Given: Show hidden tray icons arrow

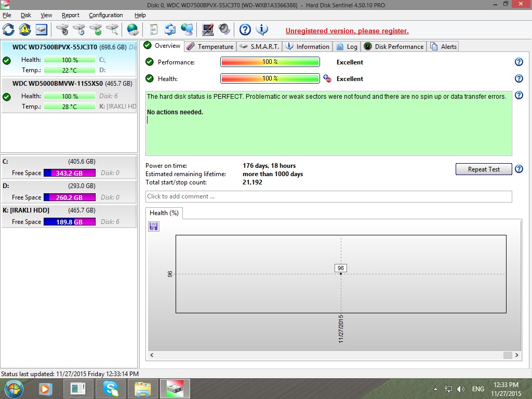Looking at the screenshot, I should coord(436,389).
